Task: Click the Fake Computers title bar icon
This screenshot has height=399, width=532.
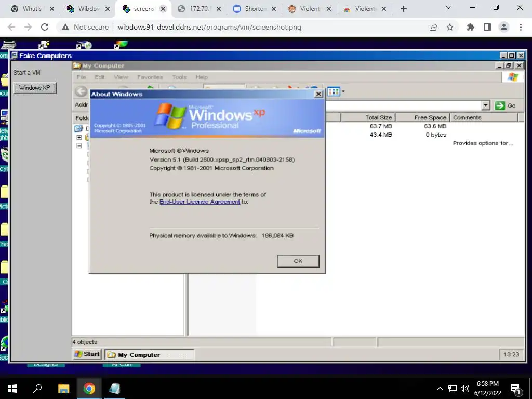Action: (x=14, y=55)
